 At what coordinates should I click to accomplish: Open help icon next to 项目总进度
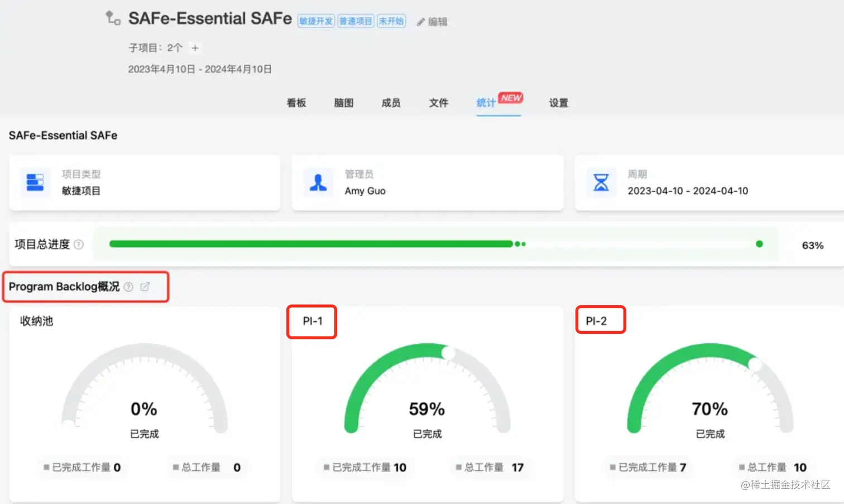click(79, 244)
